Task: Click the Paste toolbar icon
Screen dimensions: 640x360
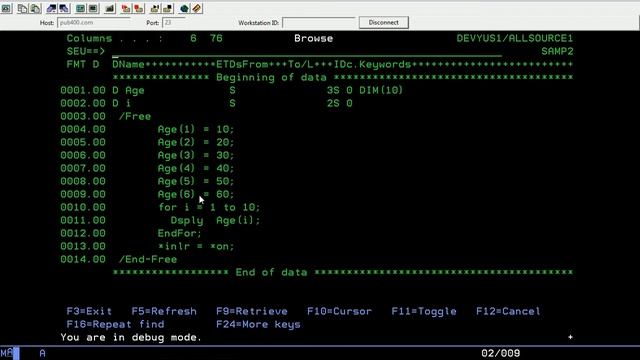Action: (36, 8)
